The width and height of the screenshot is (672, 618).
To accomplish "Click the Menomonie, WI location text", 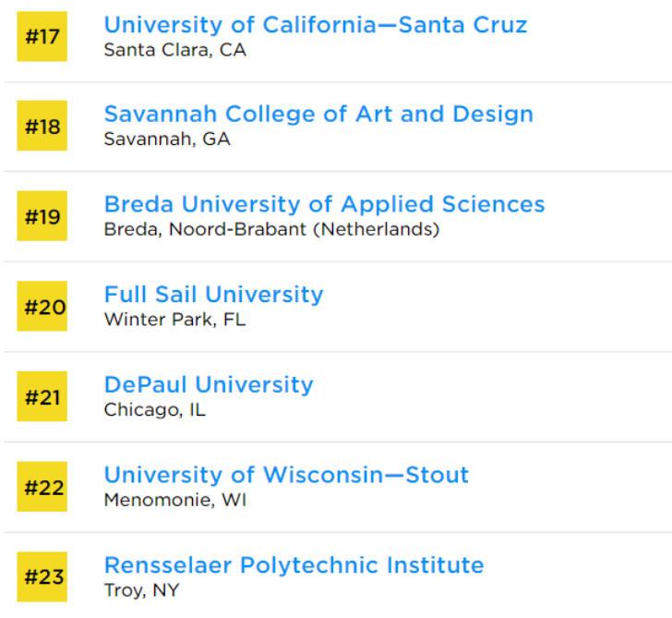I will [174, 500].
